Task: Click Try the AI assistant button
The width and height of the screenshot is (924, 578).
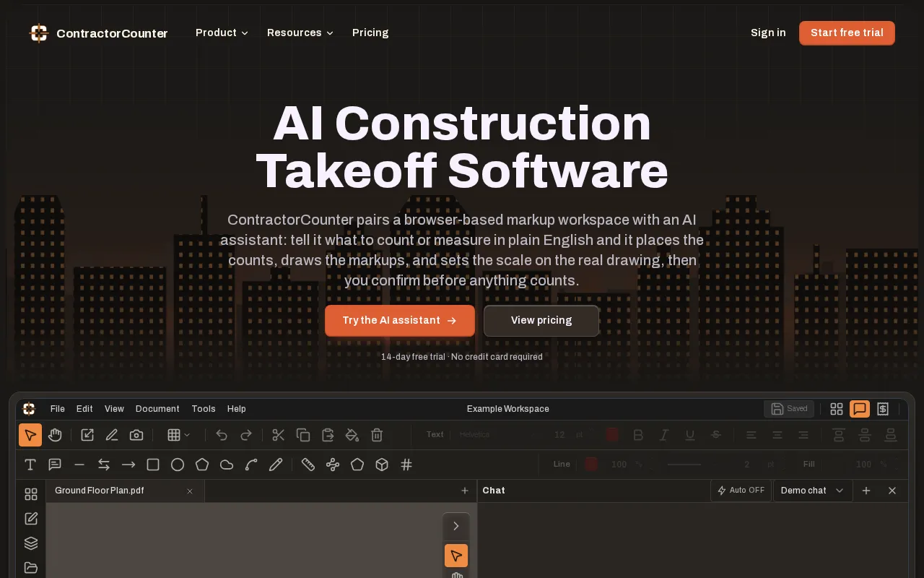Action: click(400, 320)
